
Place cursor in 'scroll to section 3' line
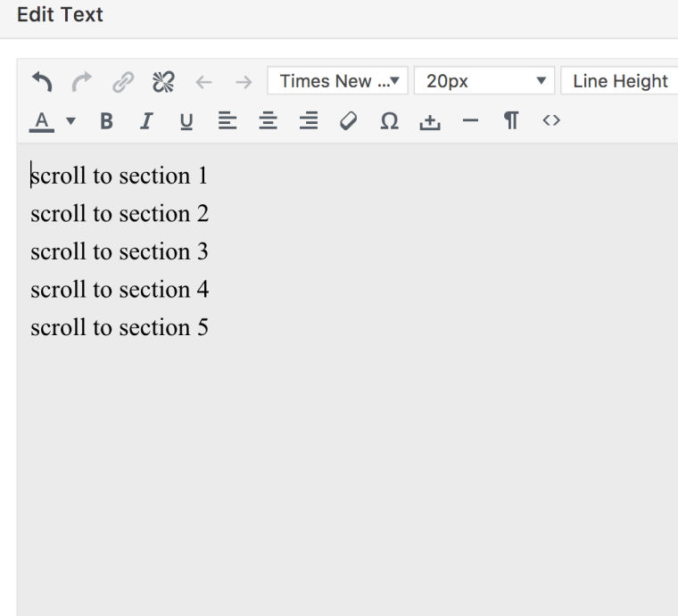120,252
